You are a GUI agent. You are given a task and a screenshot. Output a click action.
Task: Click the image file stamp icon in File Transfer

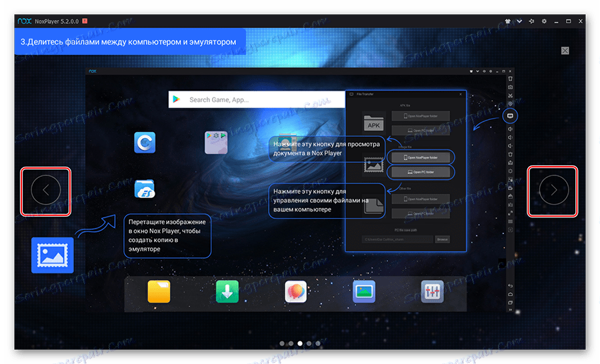tap(373, 165)
